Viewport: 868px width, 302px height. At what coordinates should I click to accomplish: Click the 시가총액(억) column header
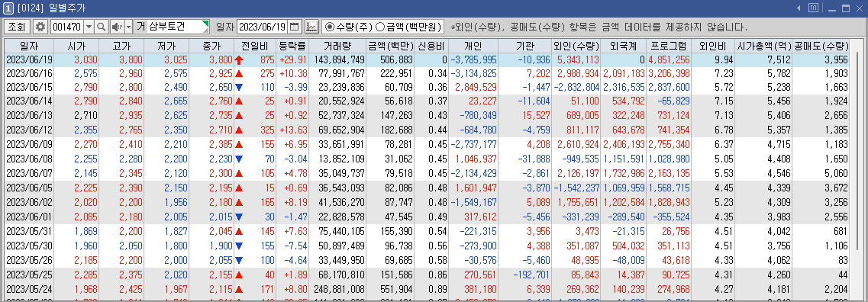coord(764,46)
